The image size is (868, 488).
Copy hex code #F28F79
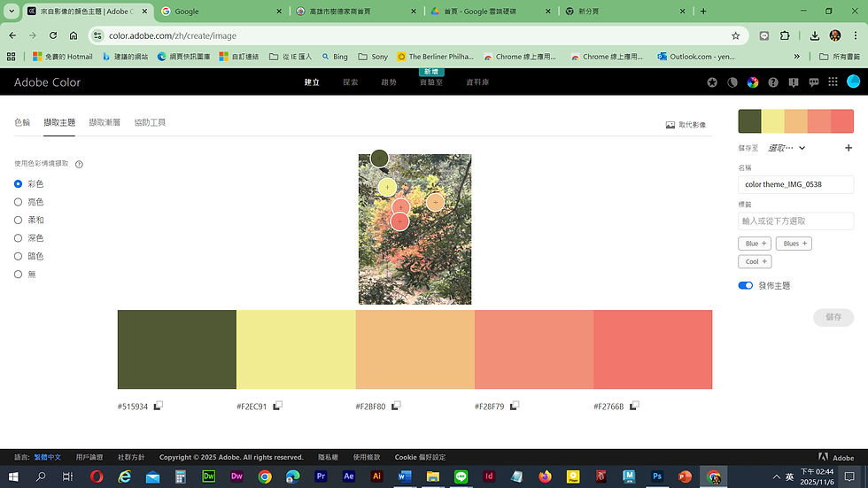[x=515, y=406]
